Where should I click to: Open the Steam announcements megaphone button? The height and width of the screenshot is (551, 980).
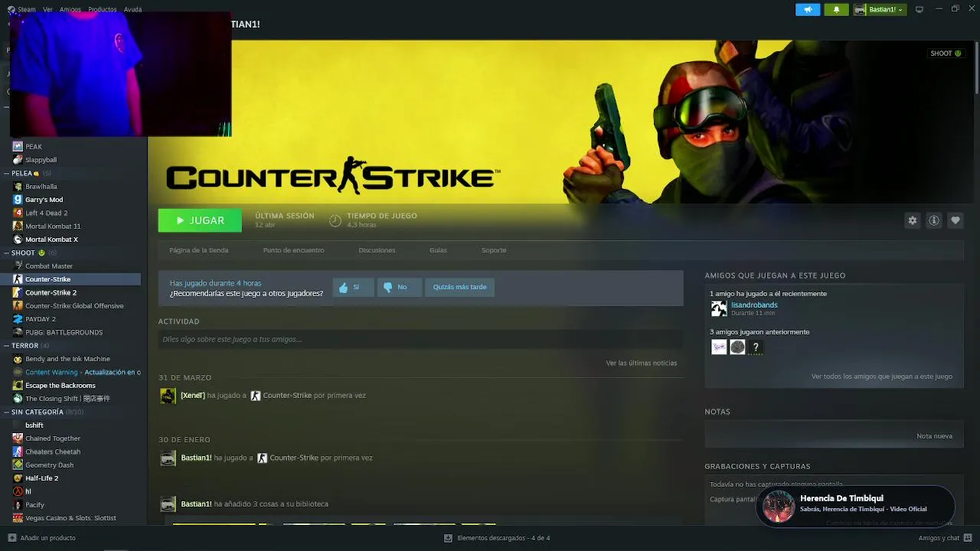pyautogui.click(x=808, y=9)
